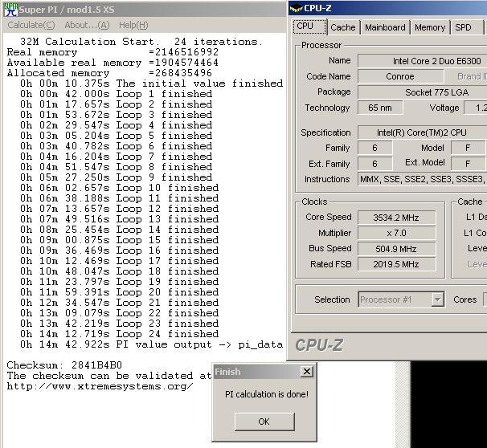Click the 'Allocated memory =268435496' line
The height and width of the screenshot is (448, 487).
point(109,73)
